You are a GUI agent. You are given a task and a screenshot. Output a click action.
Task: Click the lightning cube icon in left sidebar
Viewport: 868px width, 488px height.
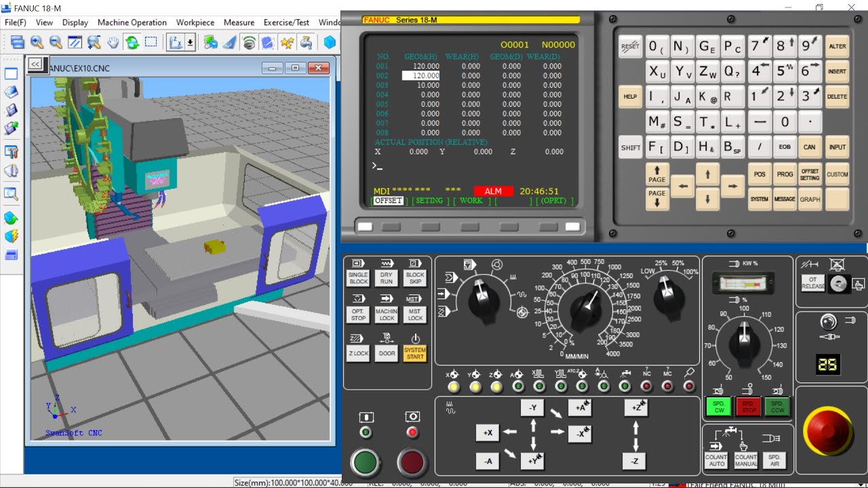[11, 237]
